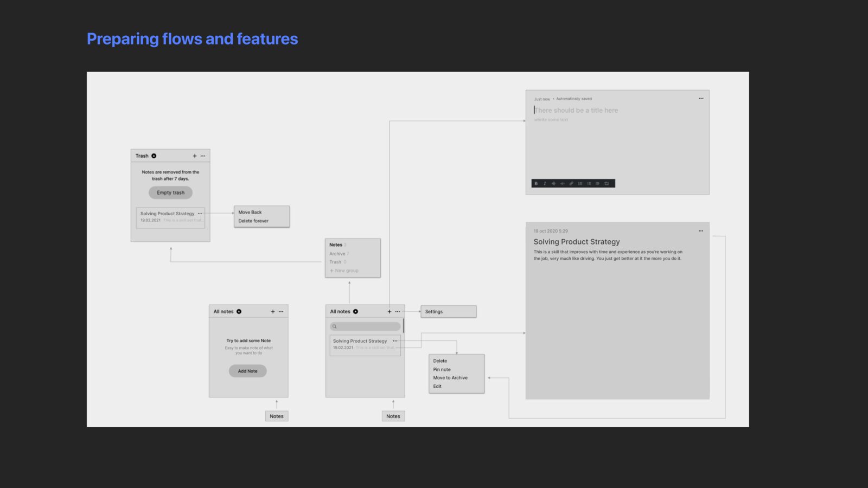Expand the dropdown arrow beside the empty All notes title
This screenshot has width=868, height=488.
click(x=239, y=311)
